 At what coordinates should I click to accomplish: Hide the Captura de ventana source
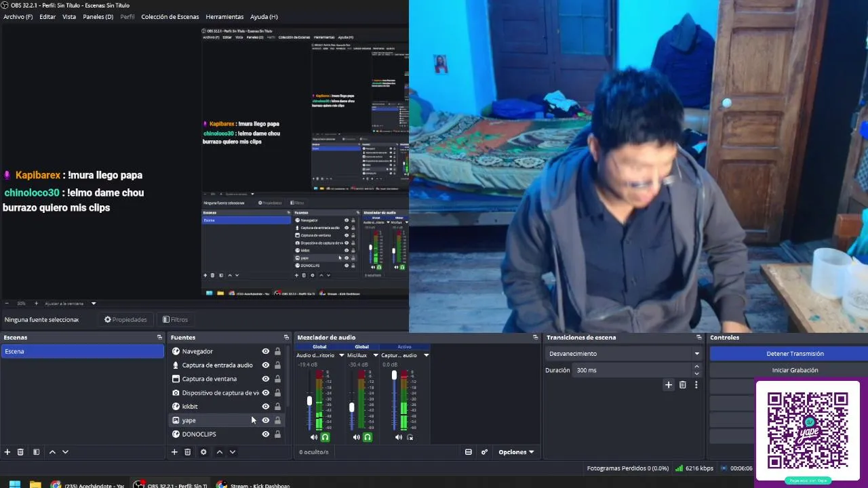[x=266, y=379]
